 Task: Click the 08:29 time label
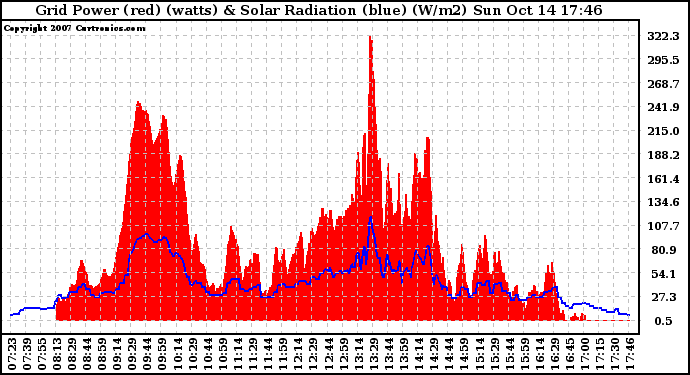72,354
